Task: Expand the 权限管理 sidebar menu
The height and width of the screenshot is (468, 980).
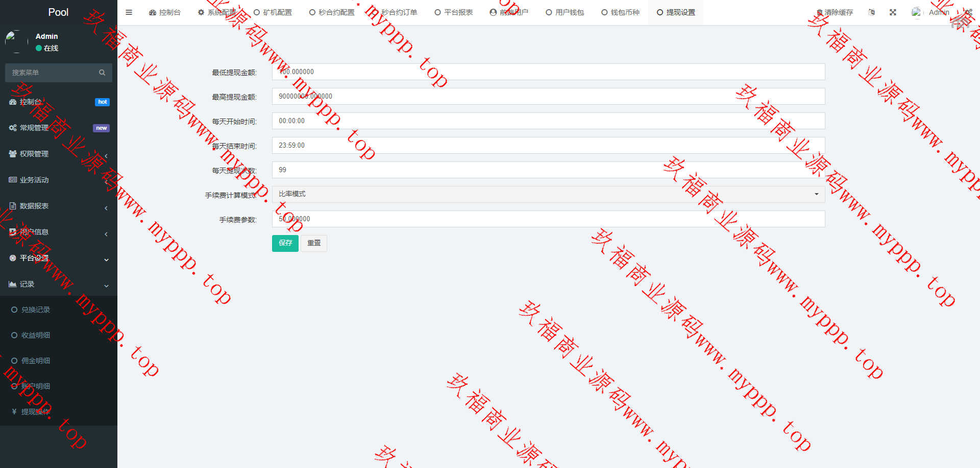Action: (34, 154)
